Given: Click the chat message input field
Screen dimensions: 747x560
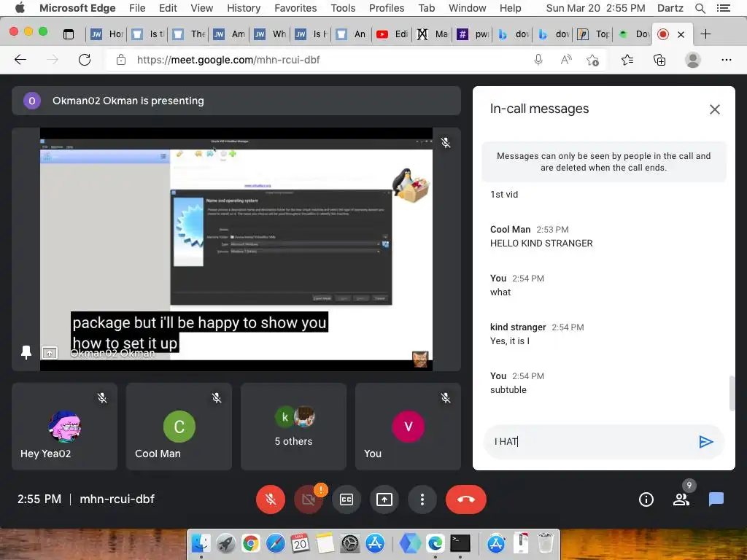Looking at the screenshot, I should (x=591, y=442).
